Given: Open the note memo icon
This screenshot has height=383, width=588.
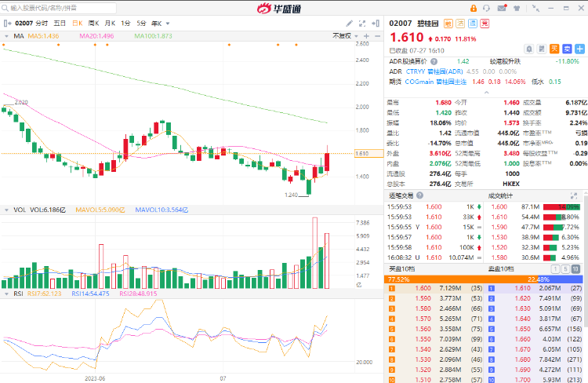Looking at the screenshot, I should click(x=542, y=49).
